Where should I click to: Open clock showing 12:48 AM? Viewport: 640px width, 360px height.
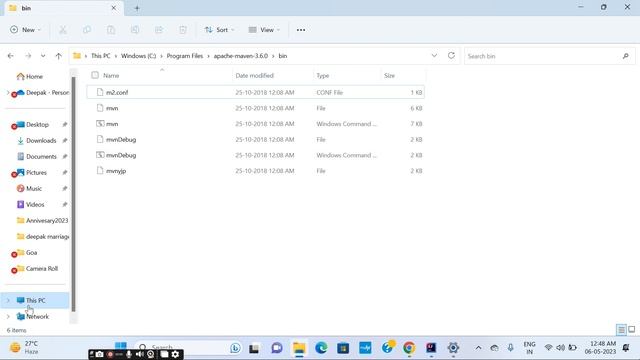click(600, 347)
